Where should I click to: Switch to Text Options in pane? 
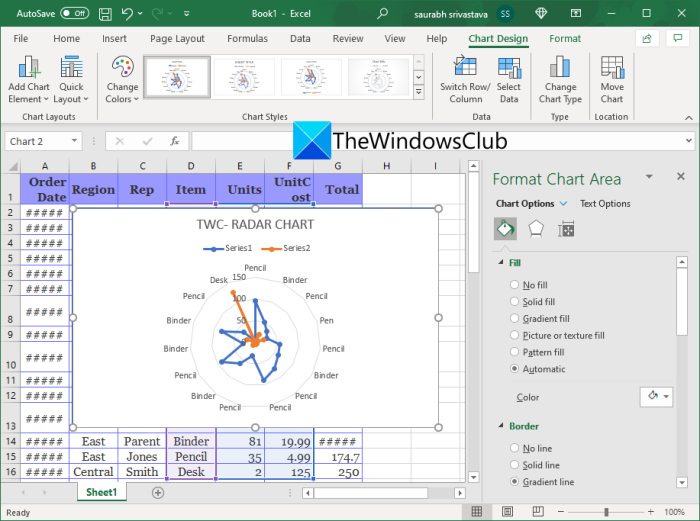click(x=605, y=204)
